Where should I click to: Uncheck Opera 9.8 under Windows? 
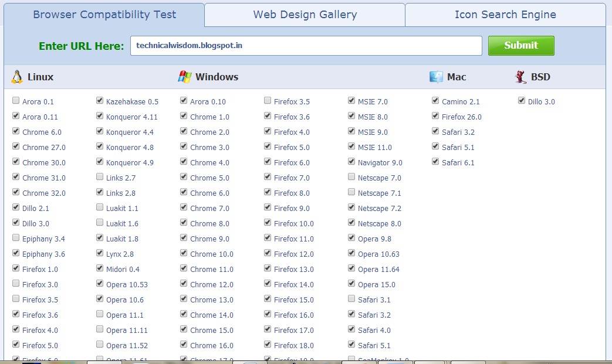point(351,237)
